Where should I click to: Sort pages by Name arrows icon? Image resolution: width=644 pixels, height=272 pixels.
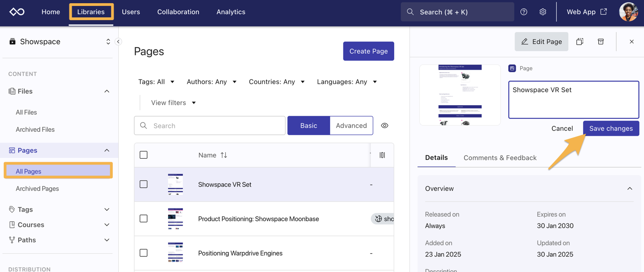pyautogui.click(x=224, y=155)
